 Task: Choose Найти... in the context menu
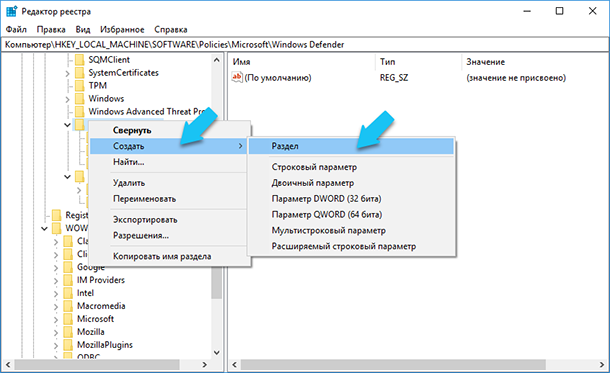pyautogui.click(x=168, y=162)
